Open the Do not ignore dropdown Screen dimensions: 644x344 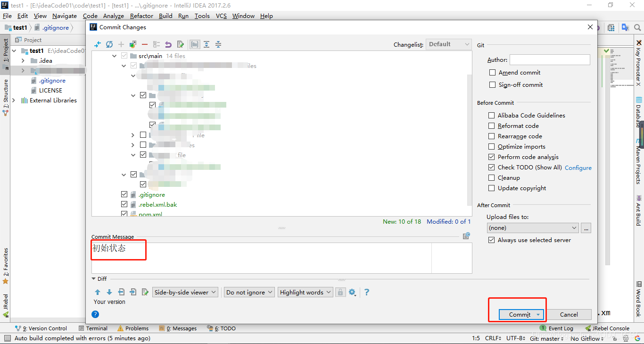tap(249, 293)
